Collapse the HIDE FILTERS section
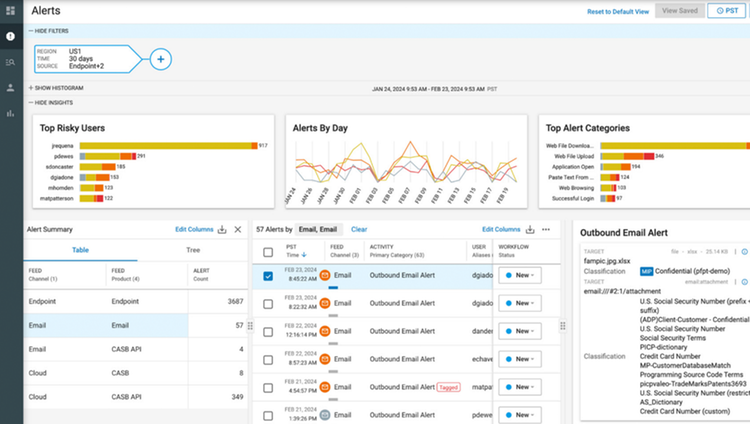The height and width of the screenshot is (424, 750). (x=49, y=31)
